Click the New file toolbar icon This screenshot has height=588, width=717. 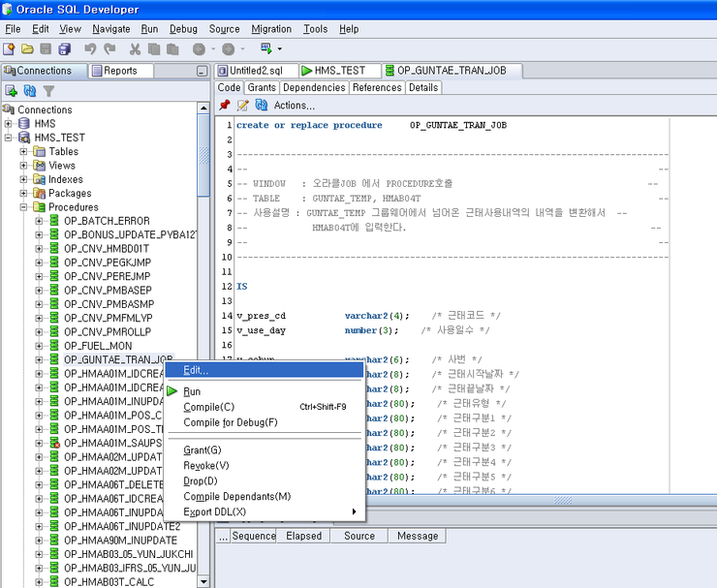point(9,48)
